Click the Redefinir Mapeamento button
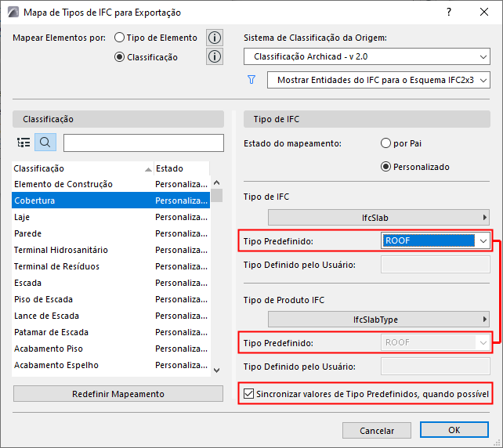Image resolution: width=503 pixels, height=448 pixels. (118, 394)
